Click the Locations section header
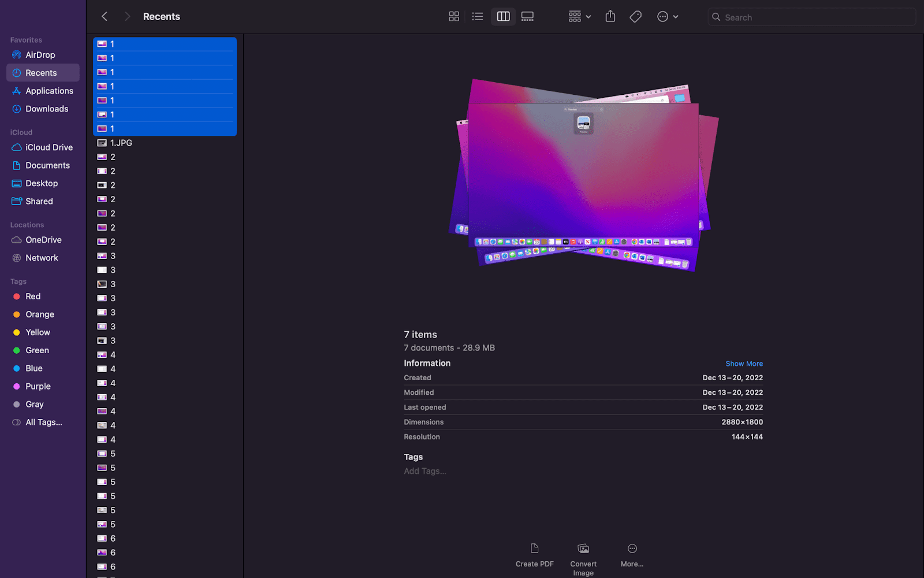The width and height of the screenshot is (924, 578). click(x=27, y=225)
